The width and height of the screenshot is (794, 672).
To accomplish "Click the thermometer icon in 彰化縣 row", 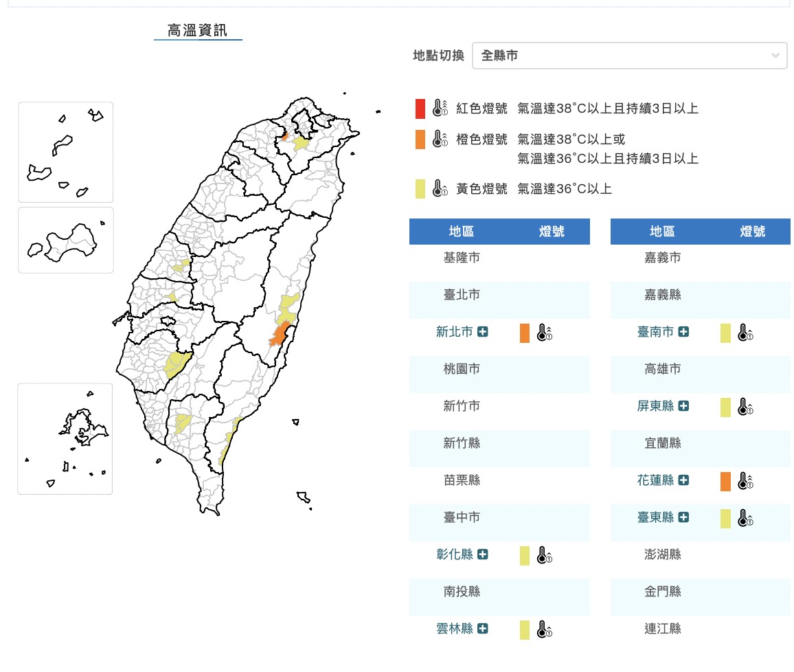I will pos(545,555).
